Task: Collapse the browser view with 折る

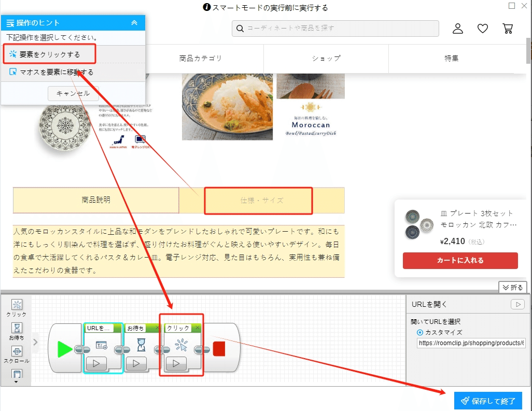Action: coord(513,288)
